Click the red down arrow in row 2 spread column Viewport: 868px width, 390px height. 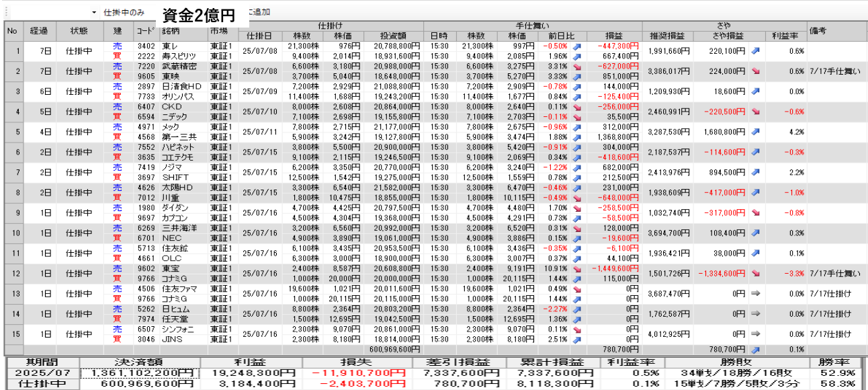pos(755,71)
